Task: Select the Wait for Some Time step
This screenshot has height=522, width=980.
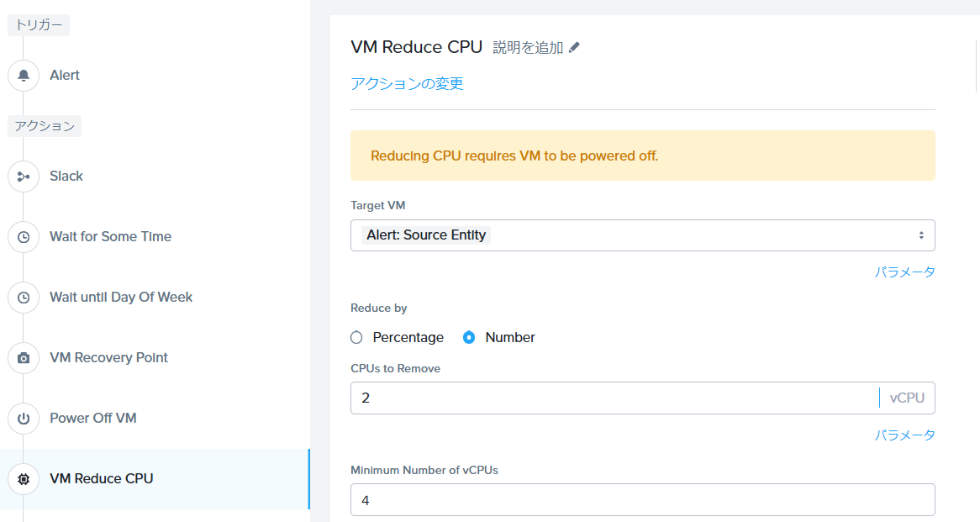Action: [110, 237]
